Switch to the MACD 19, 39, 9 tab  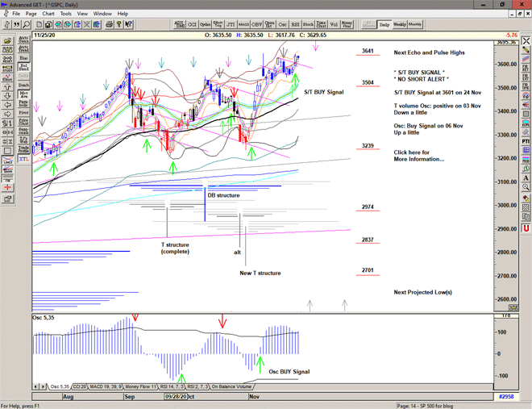click(107, 387)
